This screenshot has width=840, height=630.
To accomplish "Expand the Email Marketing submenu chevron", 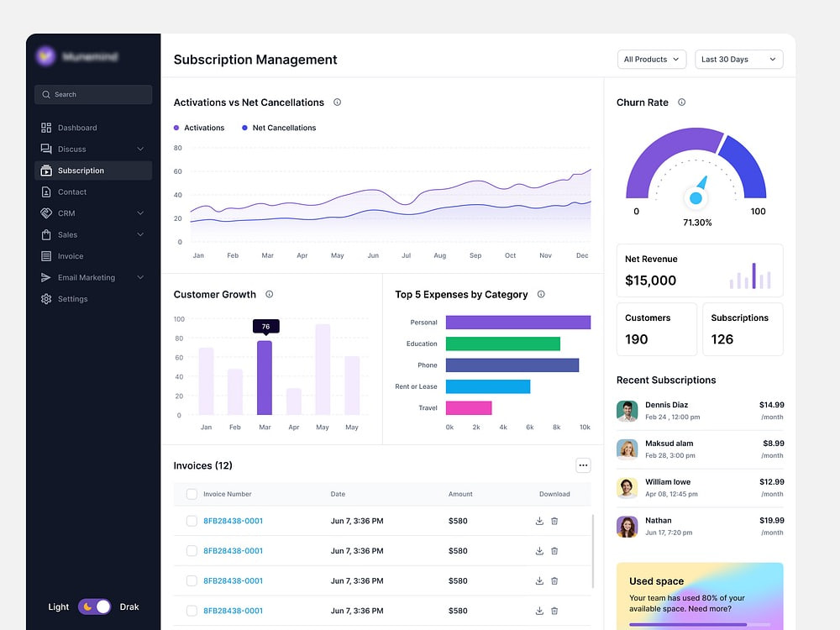I will click(x=140, y=277).
